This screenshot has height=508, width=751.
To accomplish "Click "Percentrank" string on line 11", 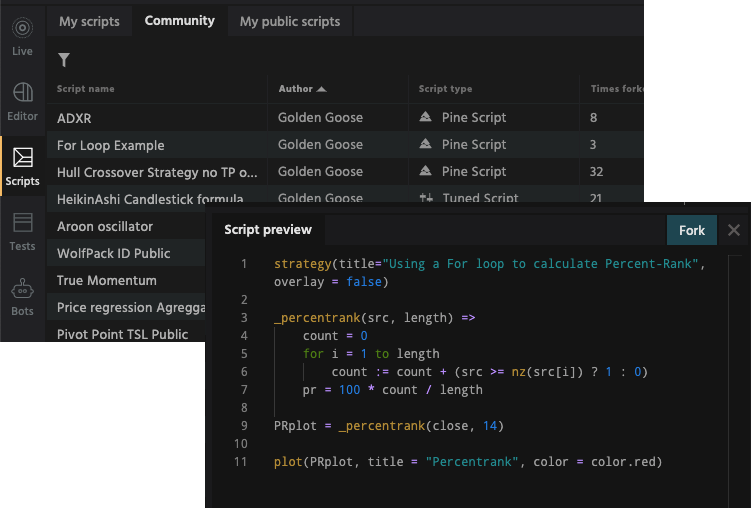I will coord(472,462).
